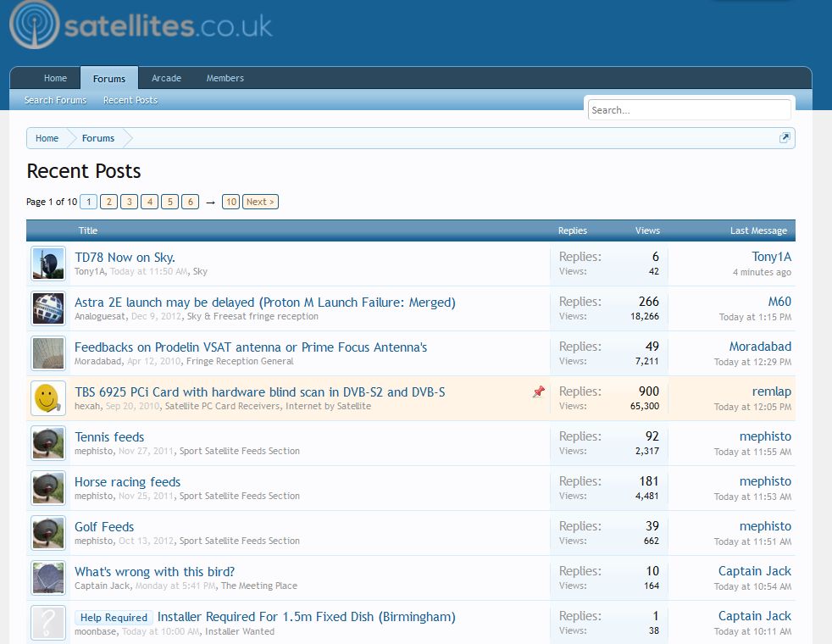
Task: Click last poster 'Moradabad' in Last Message column
Action: [760, 347]
